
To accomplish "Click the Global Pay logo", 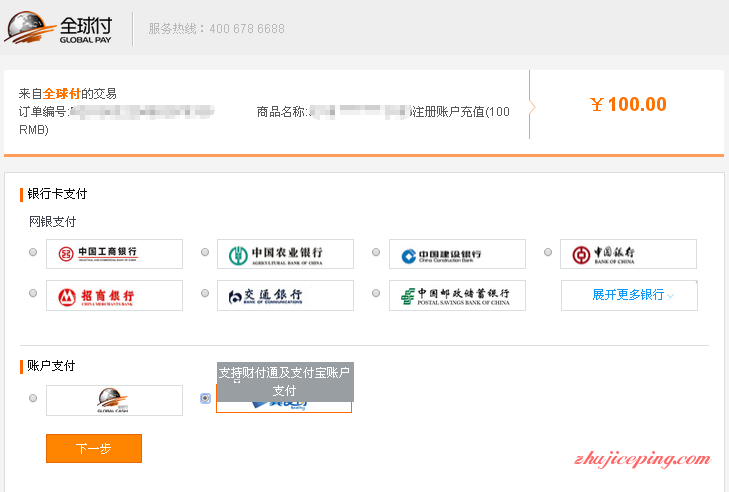I will coord(58,28).
